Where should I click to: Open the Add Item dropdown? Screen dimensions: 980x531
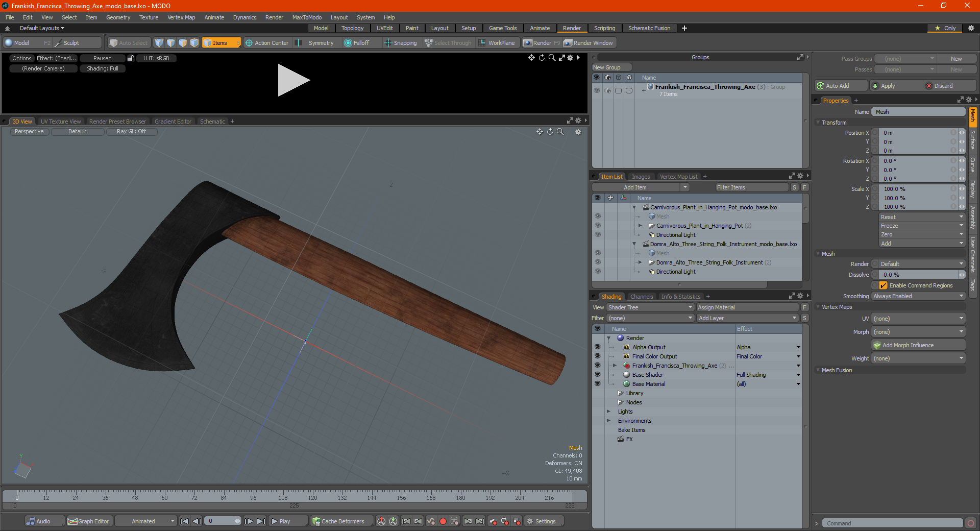(641, 187)
